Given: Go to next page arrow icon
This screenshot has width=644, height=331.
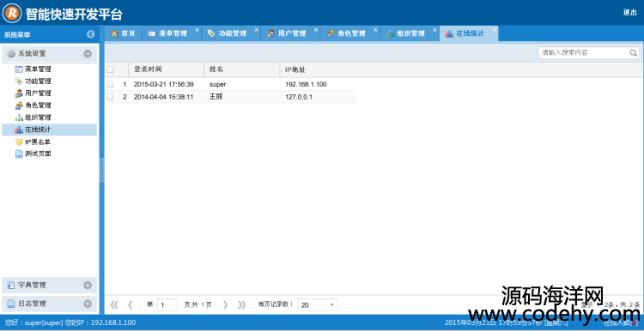Looking at the screenshot, I should 225,304.
